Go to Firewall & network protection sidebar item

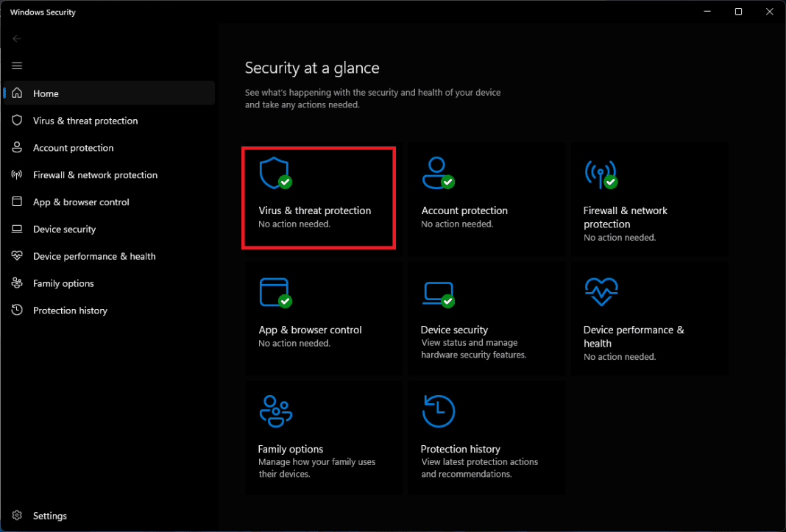[x=95, y=175]
